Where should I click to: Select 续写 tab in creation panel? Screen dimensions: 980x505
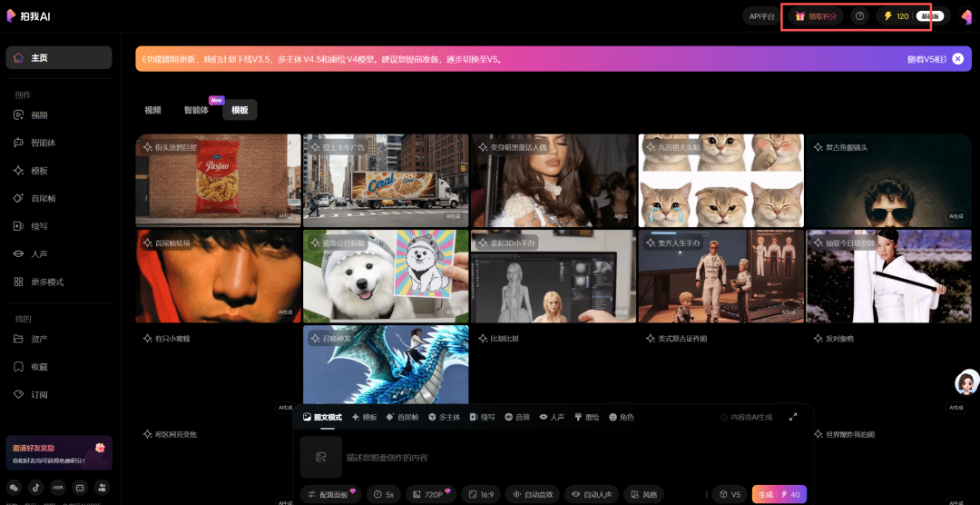[483, 417]
